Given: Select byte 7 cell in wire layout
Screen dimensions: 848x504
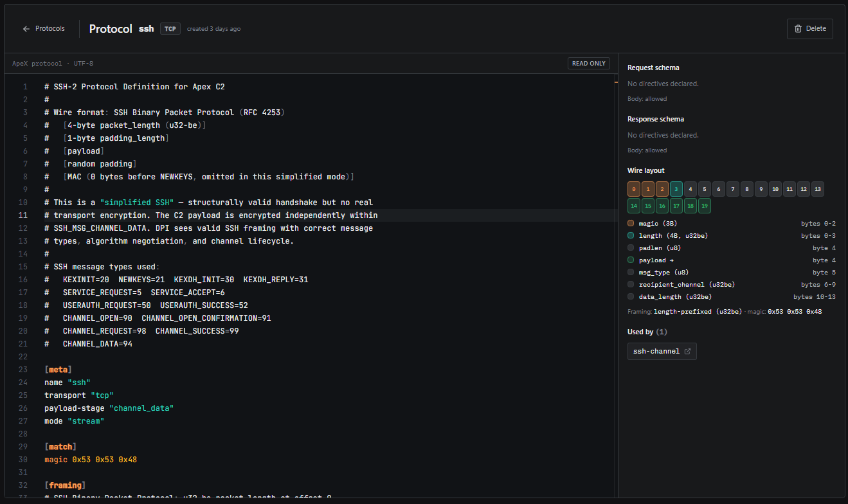Looking at the screenshot, I should click(x=733, y=189).
